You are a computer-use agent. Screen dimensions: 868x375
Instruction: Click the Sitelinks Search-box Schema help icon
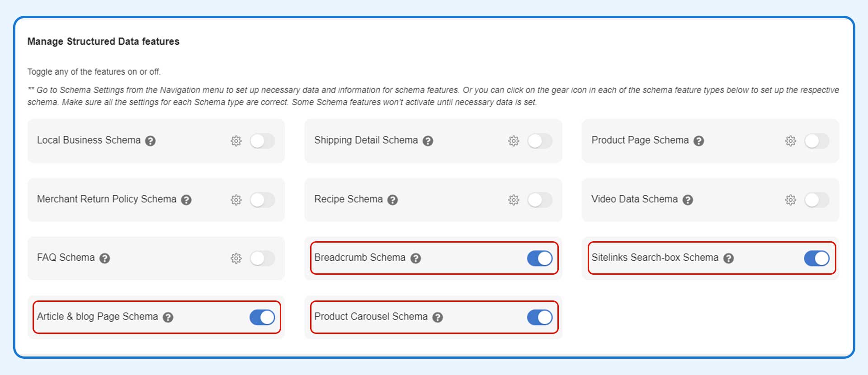pos(728,258)
